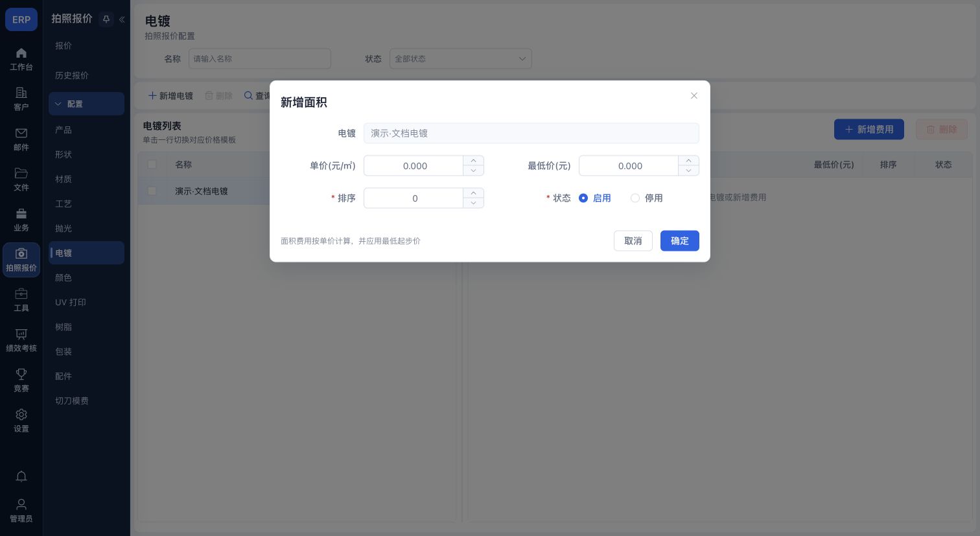Increase the 单价(元/㎡) value
This screenshot has width=980, height=536.
(x=474, y=161)
